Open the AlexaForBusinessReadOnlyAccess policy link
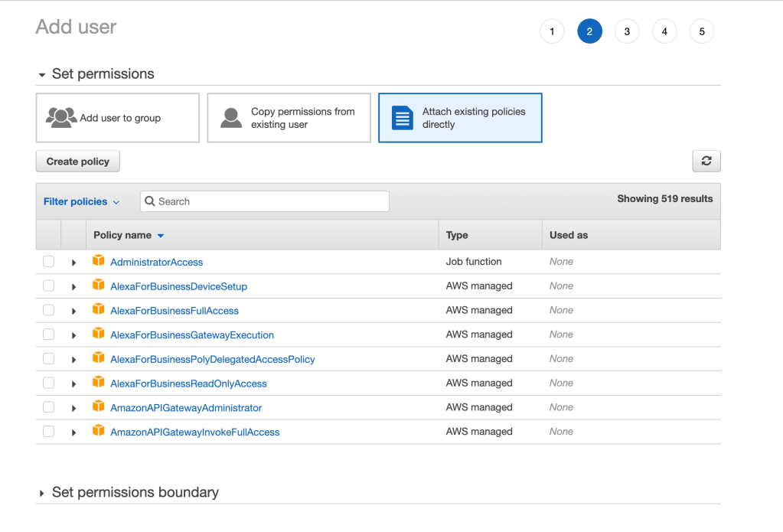The width and height of the screenshot is (783, 532). click(189, 383)
